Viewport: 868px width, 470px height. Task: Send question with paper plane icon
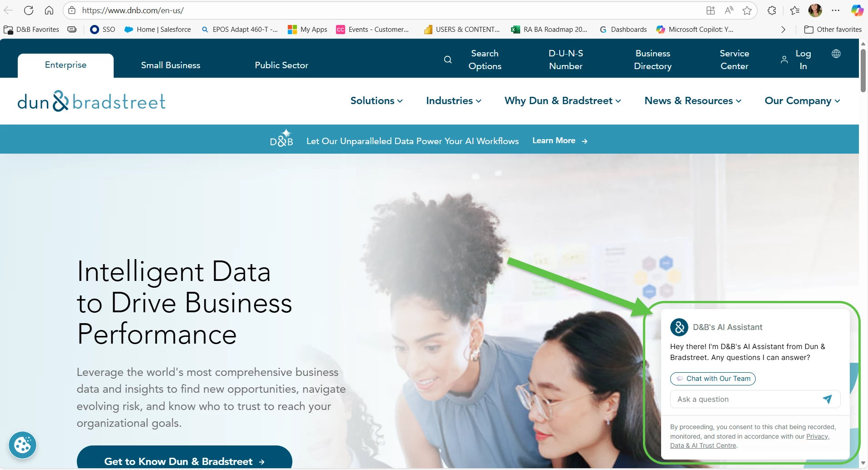click(827, 399)
